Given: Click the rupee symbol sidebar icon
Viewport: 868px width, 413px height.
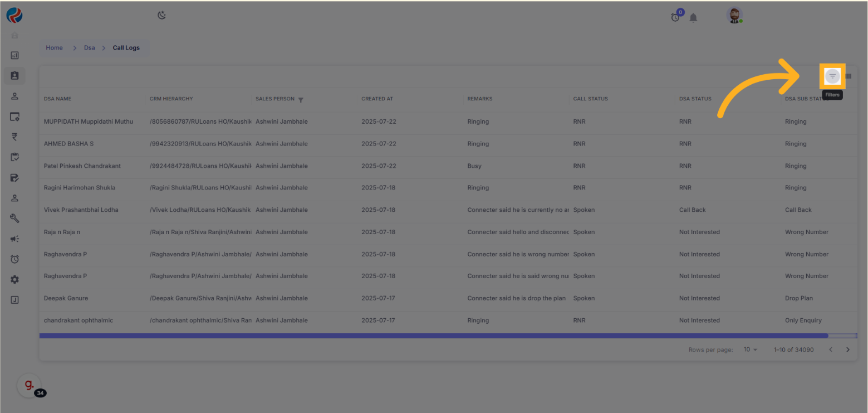Looking at the screenshot, I should tap(15, 137).
